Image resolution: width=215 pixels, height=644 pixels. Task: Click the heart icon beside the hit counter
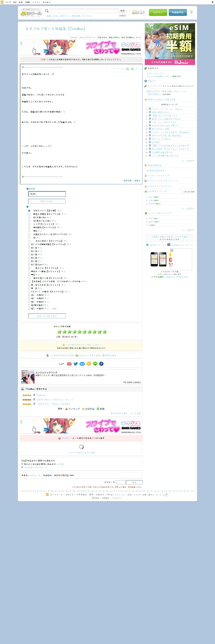(137, 37)
